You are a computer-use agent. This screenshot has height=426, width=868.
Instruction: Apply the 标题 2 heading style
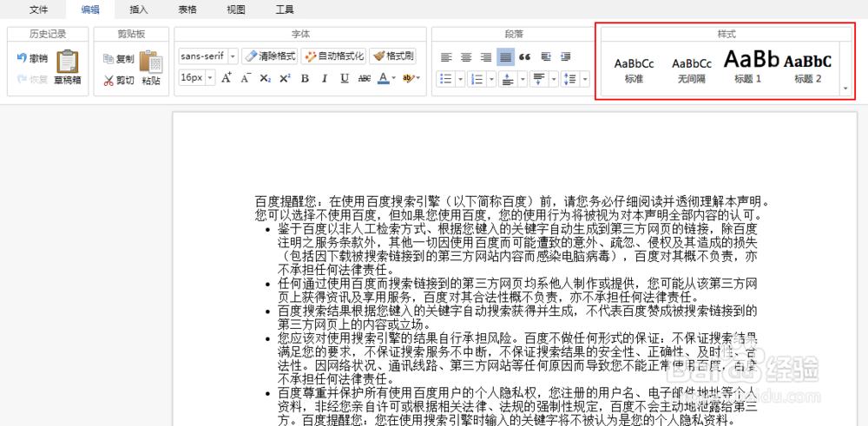[x=807, y=69]
